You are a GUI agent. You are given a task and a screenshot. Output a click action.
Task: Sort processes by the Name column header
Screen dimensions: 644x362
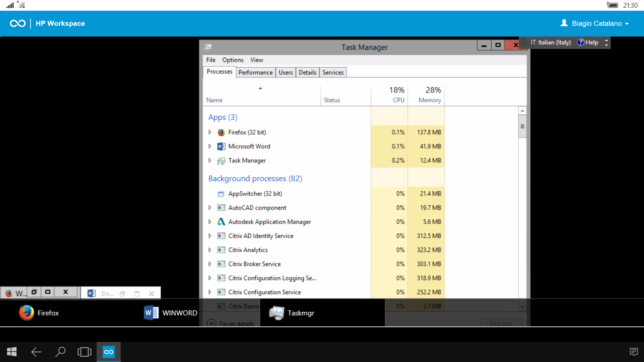click(262, 96)
